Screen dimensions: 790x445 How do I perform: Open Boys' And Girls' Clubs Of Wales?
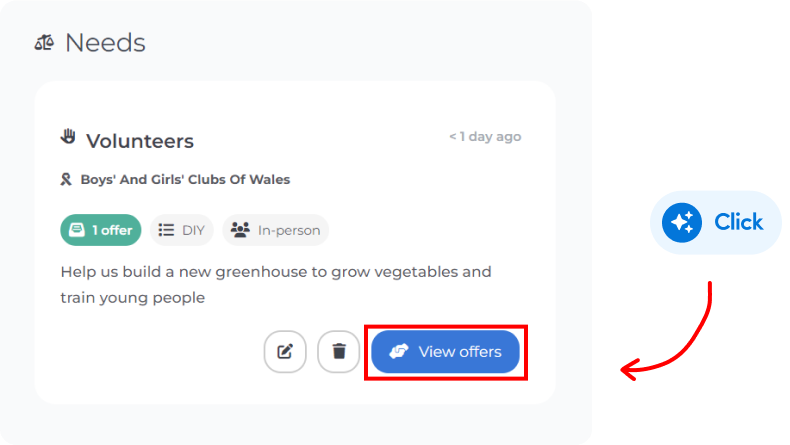click(185, 180)
